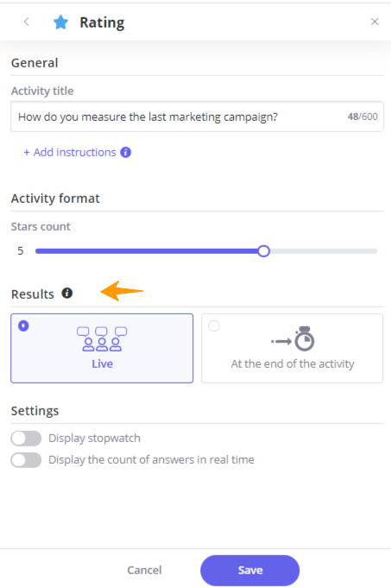Click the Live audience speech-bubble icon

(x=102, y=339)
